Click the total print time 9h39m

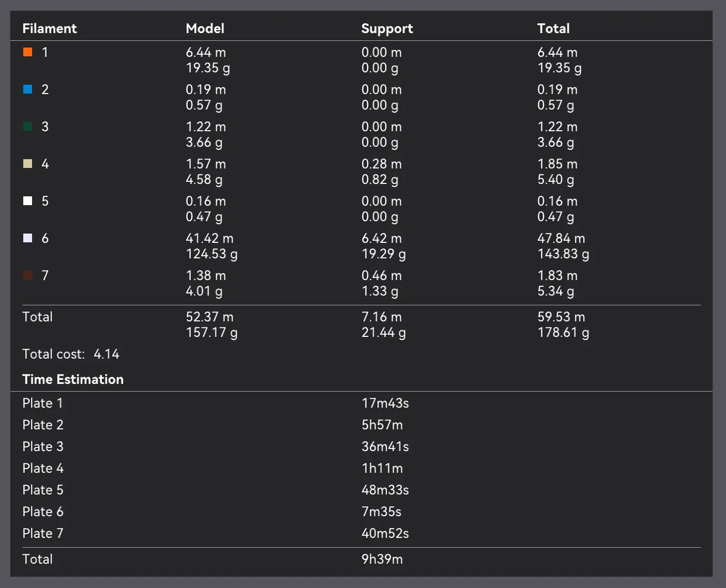382,559
